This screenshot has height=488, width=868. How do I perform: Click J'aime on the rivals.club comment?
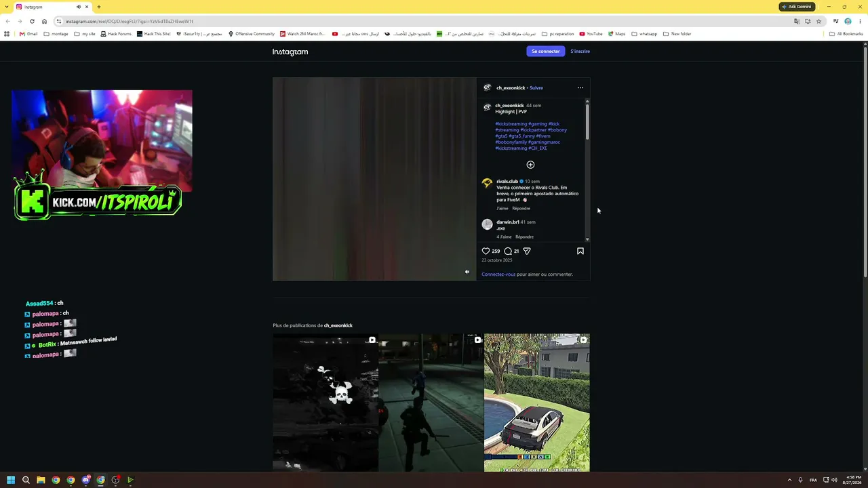coord(502,208)
